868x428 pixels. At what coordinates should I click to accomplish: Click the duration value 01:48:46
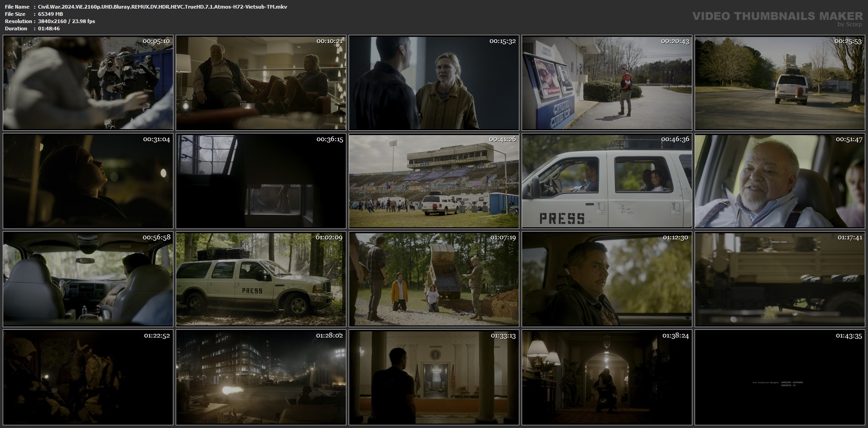click(x=49, y=29)
